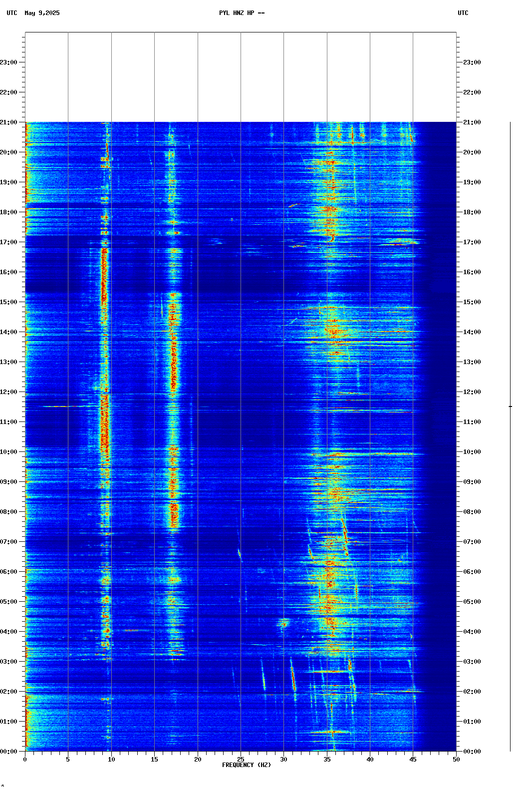Click the 21:00 label on the right time axis

(x=472, y=122)
